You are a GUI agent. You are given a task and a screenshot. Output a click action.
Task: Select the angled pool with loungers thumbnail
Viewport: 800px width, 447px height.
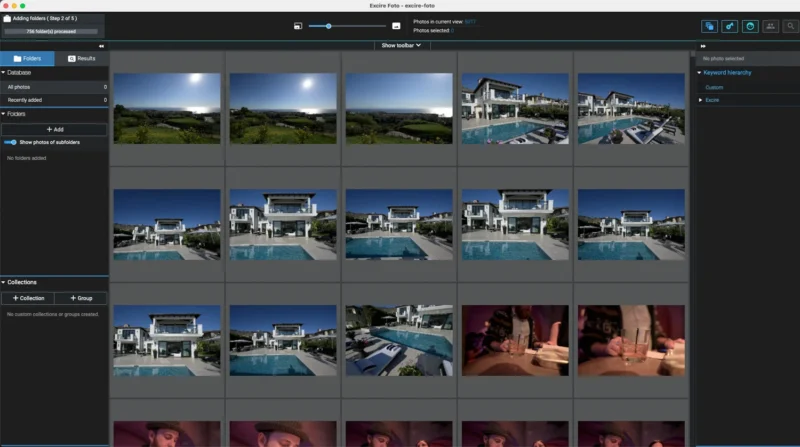[399, 340]
